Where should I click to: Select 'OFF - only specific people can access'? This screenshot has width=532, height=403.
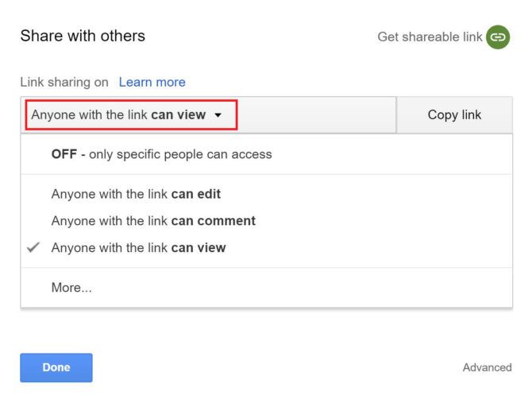pos(161,154)
